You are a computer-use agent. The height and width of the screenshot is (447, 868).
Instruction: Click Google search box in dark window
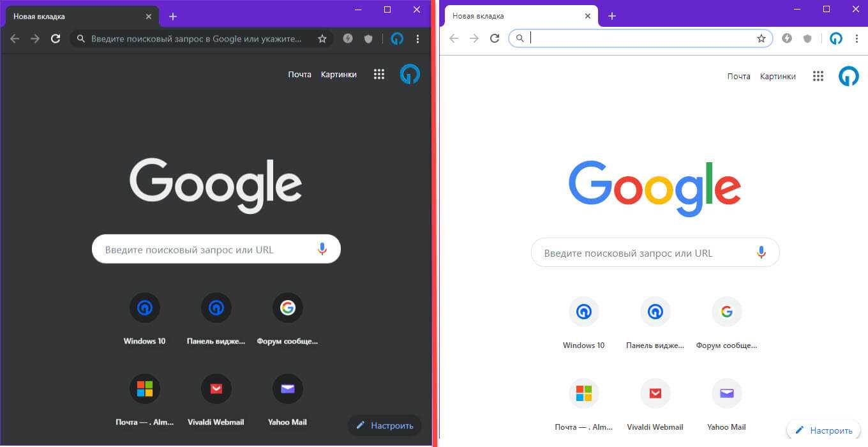216,249
